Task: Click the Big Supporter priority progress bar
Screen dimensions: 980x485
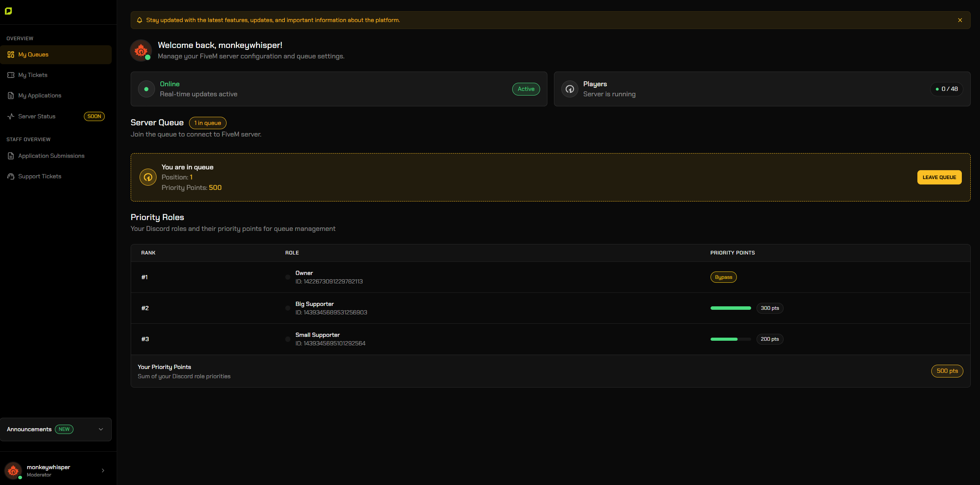Action: pos(730,308)
